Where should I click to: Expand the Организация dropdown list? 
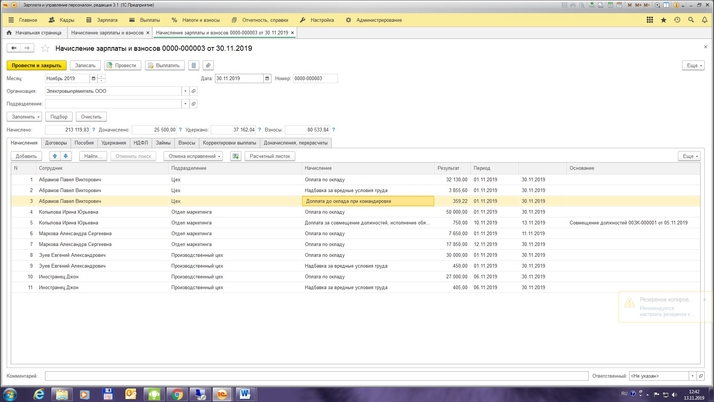[x=185, y=91]
